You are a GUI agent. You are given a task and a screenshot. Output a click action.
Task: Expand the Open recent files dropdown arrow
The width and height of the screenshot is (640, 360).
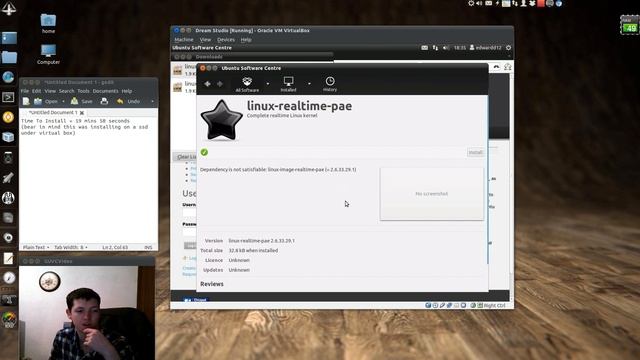[63, 101]
